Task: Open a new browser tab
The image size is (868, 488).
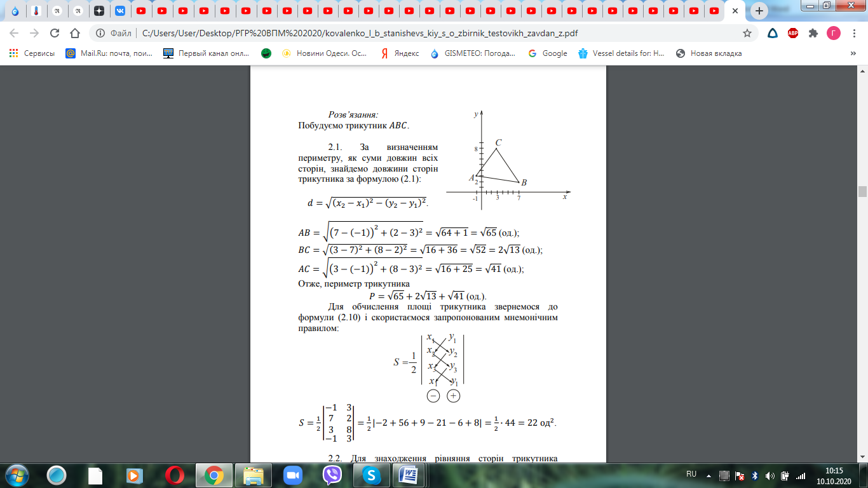Action: pyautogui.click(x=759, y=11)
